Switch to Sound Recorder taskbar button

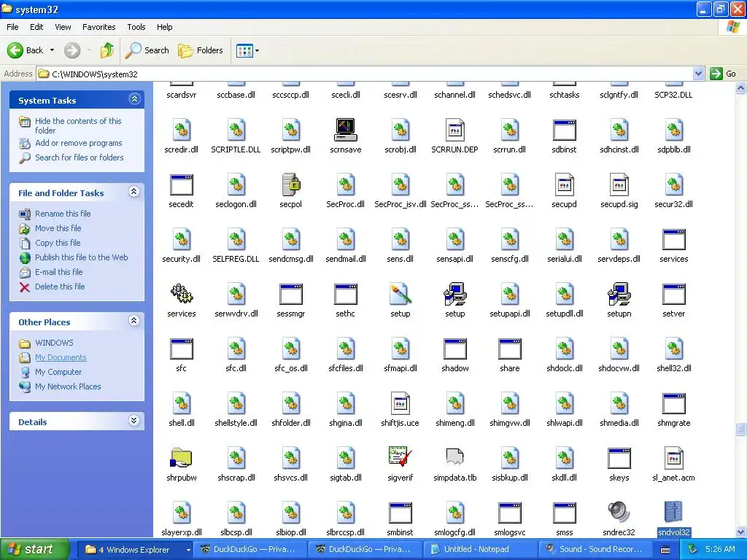click(x=595, y=550)
